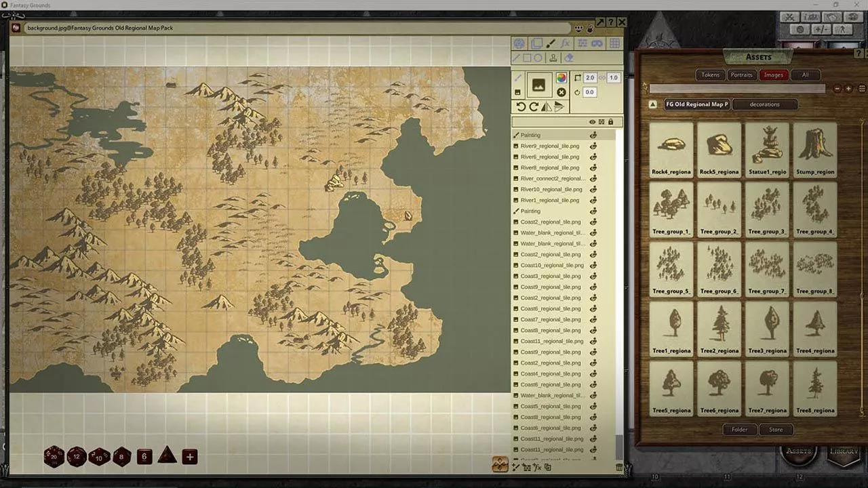Toggle the layer lock icon in header
Viewport: 868px width, 488px height.
(x=610, y=122)
